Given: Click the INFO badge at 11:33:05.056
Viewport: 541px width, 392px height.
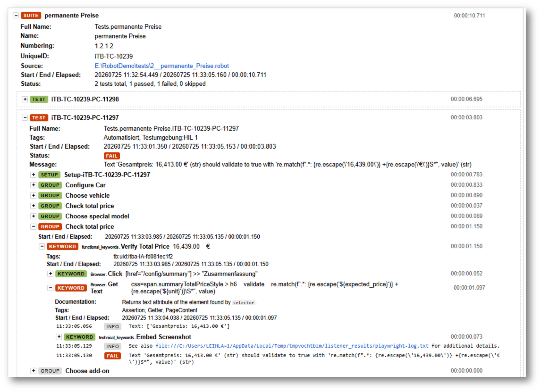Looking at the screenshot, I should [113, 326].
